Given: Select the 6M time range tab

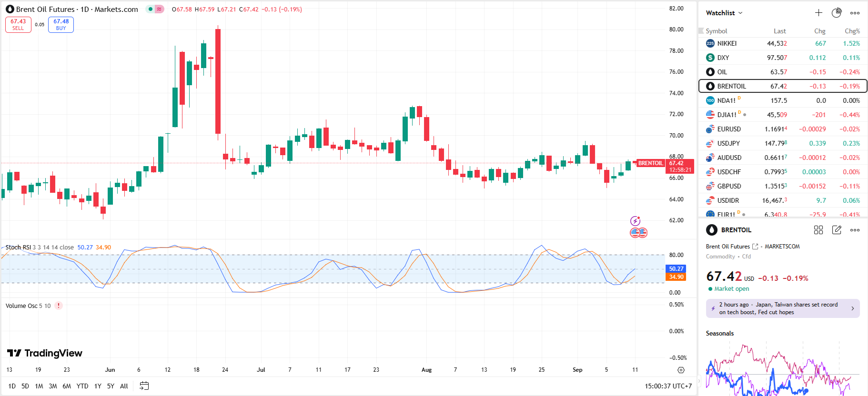Looking at the screenshot, I should (67, 386).
